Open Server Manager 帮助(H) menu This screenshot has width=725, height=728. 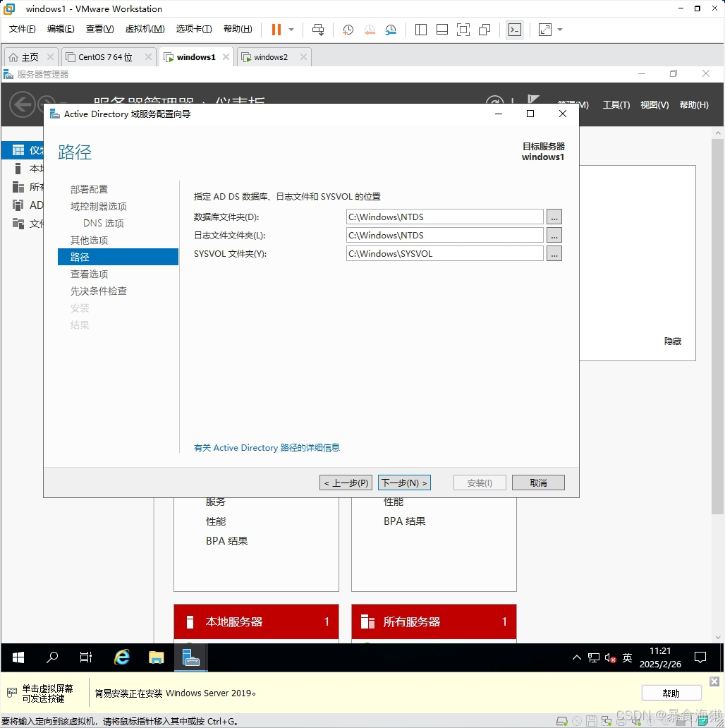pos(694,105)
